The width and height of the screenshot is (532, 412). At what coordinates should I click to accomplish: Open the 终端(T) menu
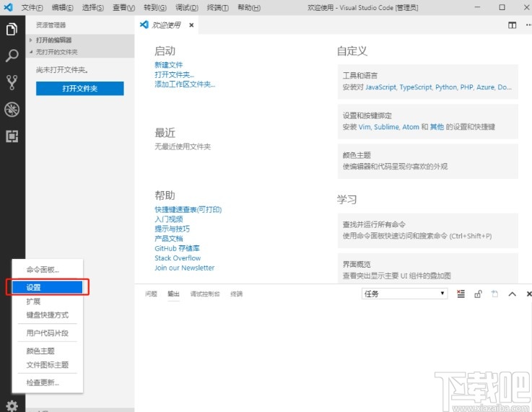point(218,7)
